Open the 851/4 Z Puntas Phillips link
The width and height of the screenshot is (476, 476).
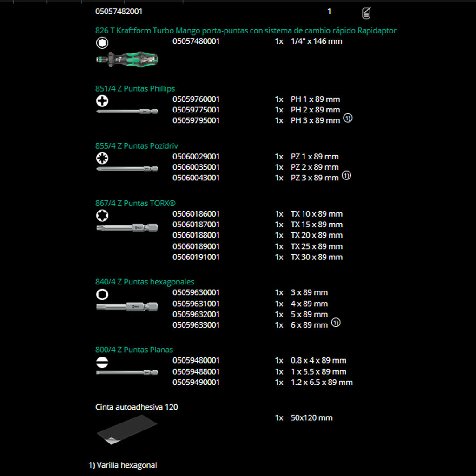(135, 89)
